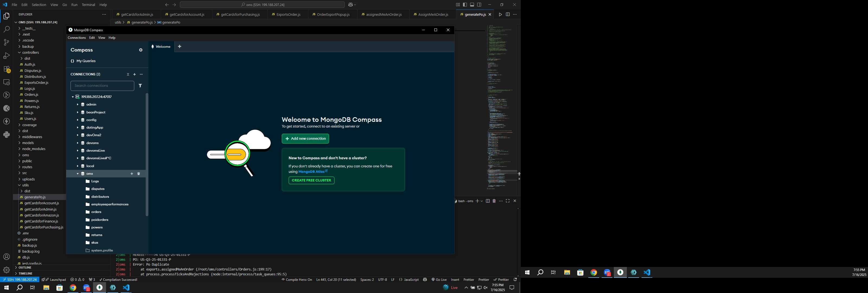The width and height of the screenshot is (868, 293).
Task: Click the Compass settings gear icon
Action: [141, 50]
